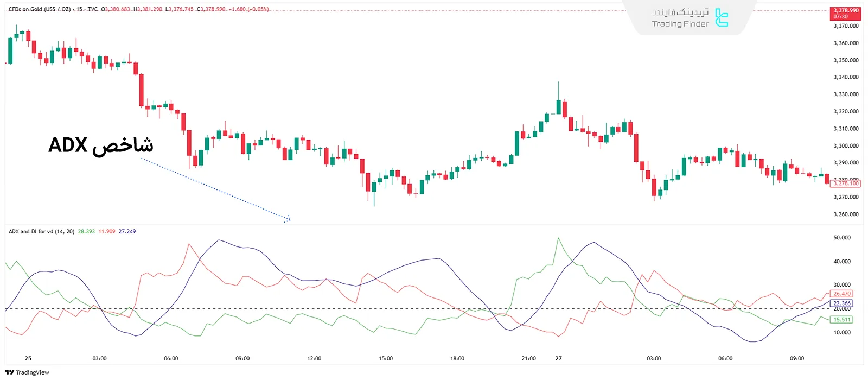Select the green 15.511 indicator value tag
Viewport: 868px width, 380px height.
click(841, 320)
